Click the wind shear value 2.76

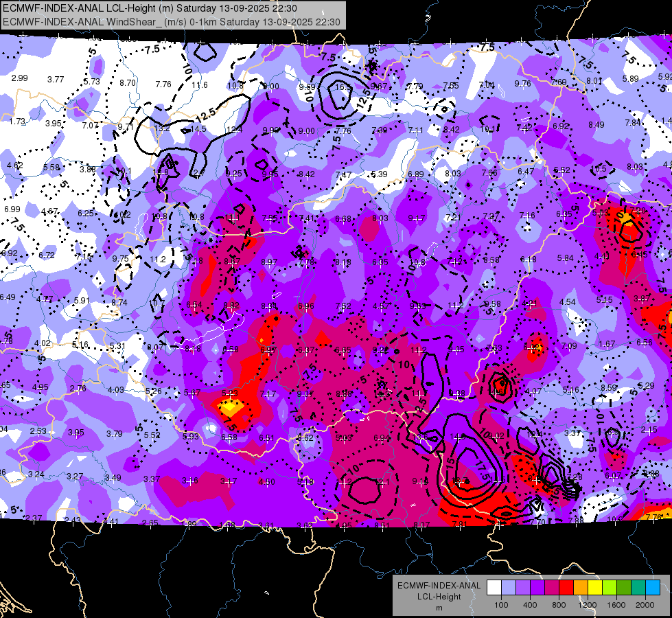pyautogui.click(x=78, y=388)
